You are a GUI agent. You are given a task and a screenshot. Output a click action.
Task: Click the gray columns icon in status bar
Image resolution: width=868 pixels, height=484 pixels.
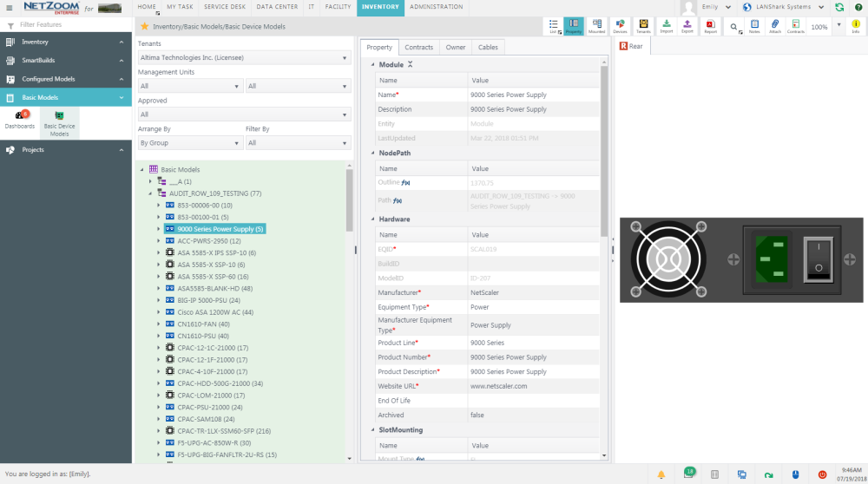[x=714, y=474]
